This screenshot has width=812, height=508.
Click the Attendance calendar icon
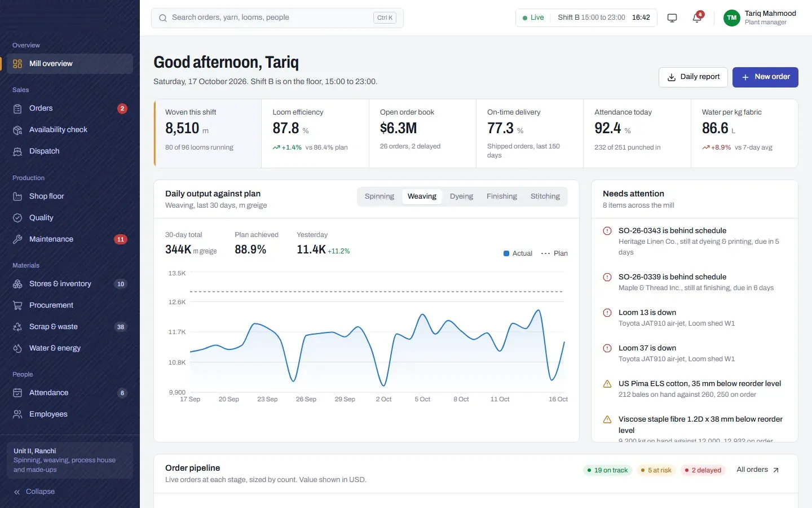[17, 393]
